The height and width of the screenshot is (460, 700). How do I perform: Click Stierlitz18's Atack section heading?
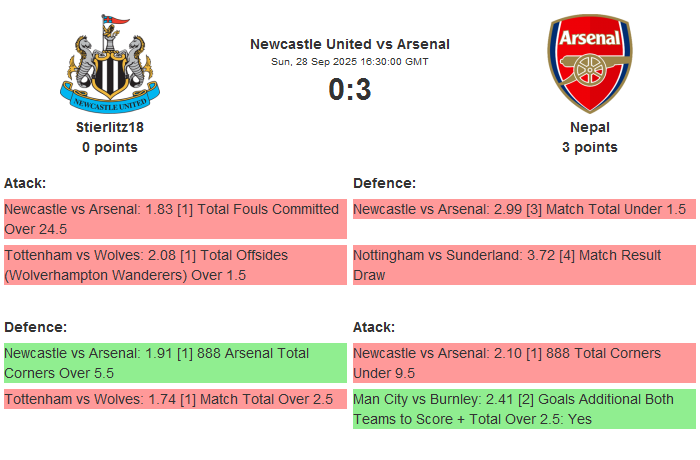[x=25, y=183]
